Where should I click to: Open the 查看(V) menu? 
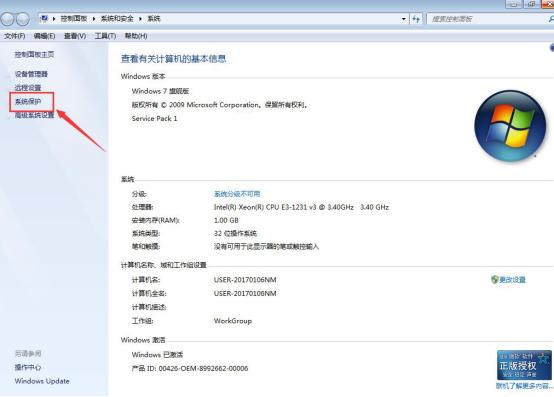click(x=75, y=36)
